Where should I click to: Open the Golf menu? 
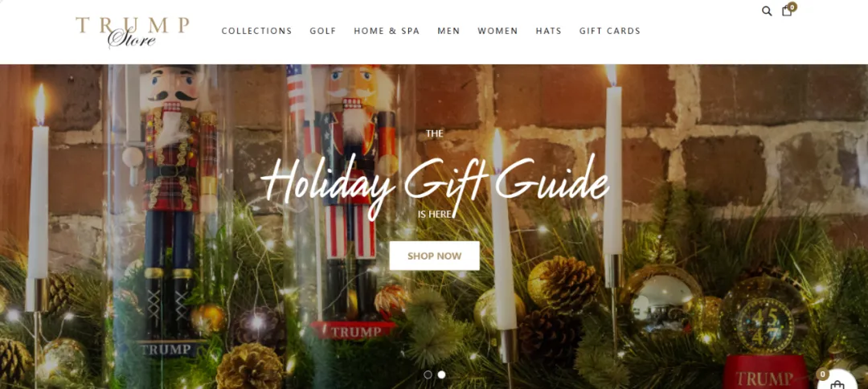pos(323,31)
